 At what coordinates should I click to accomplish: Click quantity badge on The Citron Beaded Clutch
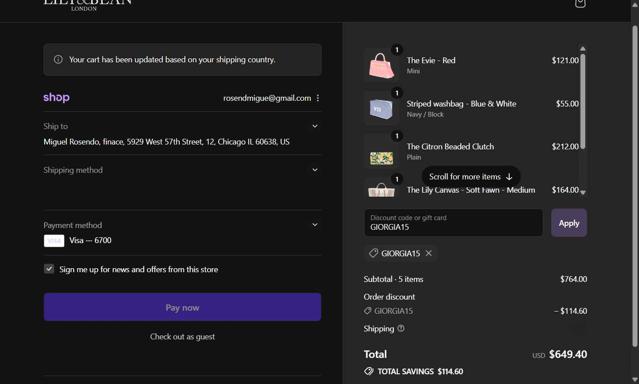(x=397, y=136)
